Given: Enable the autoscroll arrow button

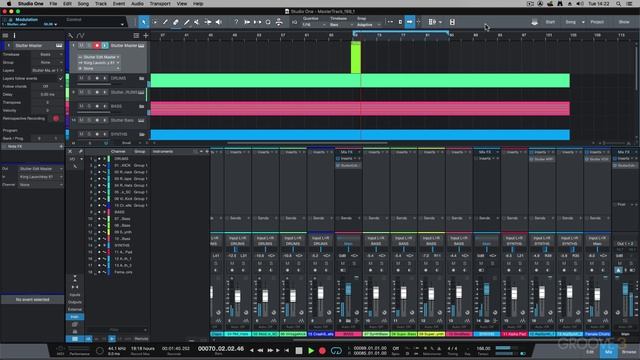Looking at the screenshot, I should [409, 22].
